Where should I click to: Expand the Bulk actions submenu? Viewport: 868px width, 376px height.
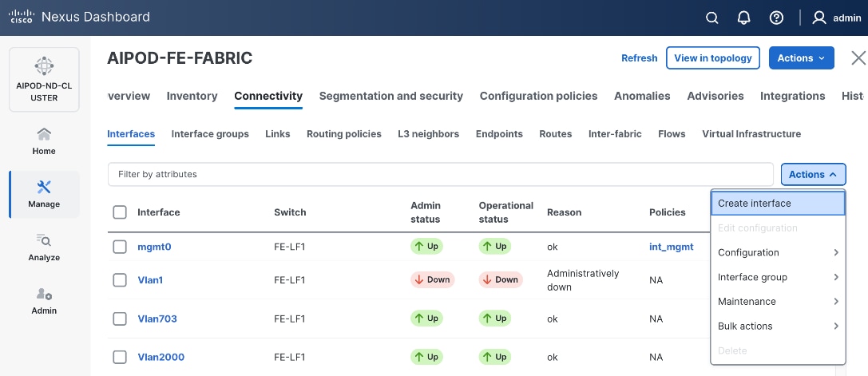tap(778, 327)
